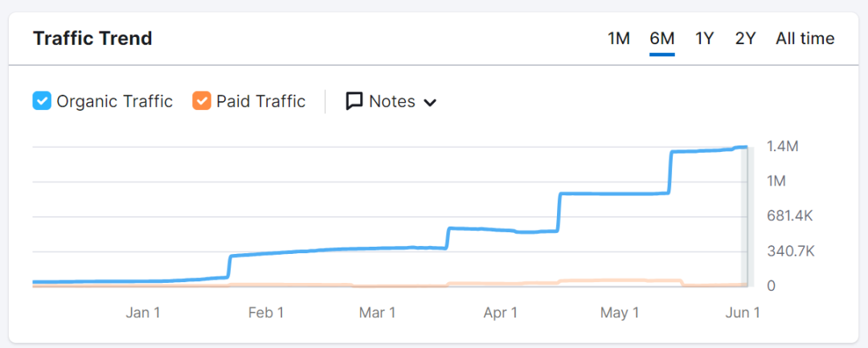This screenshot has width=868, height=348.
Task: Click the Paid Traffic legend label
Action: (260, 101)
